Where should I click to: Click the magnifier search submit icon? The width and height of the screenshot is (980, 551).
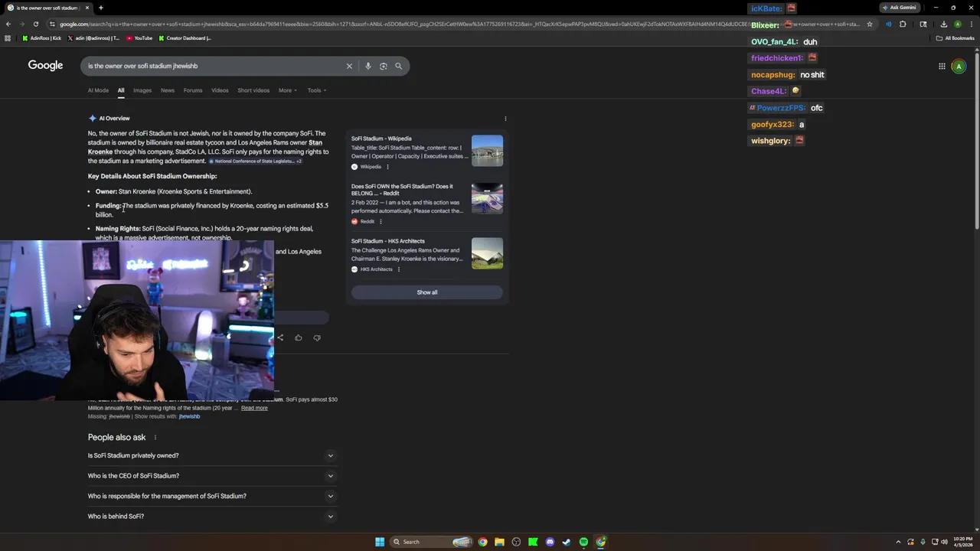coord(398,66)
